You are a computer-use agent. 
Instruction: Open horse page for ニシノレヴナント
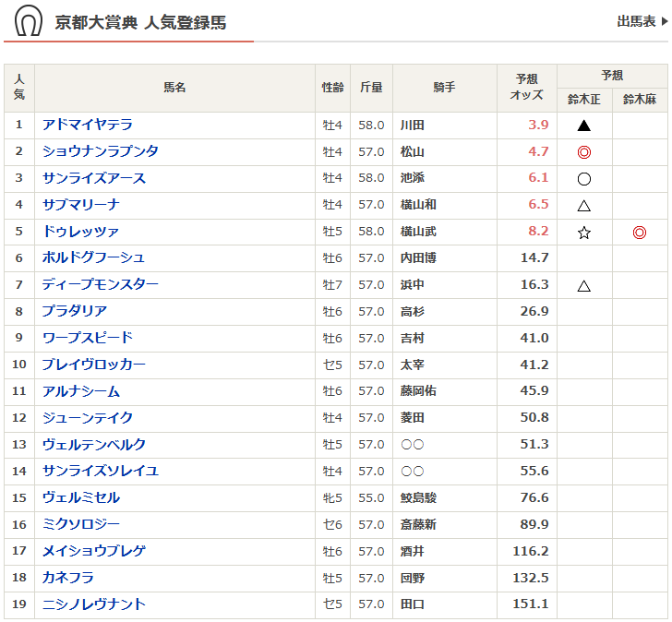point(93,604)
